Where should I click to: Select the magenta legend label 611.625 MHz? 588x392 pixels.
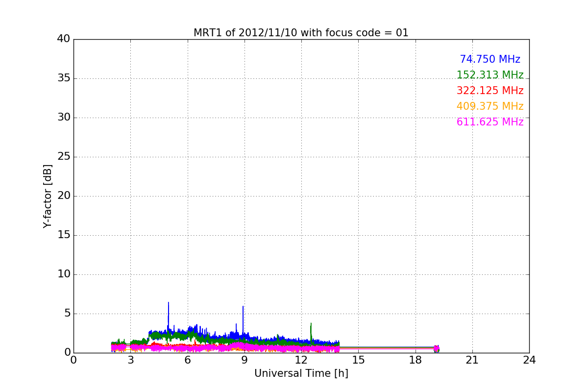(490, 122)
